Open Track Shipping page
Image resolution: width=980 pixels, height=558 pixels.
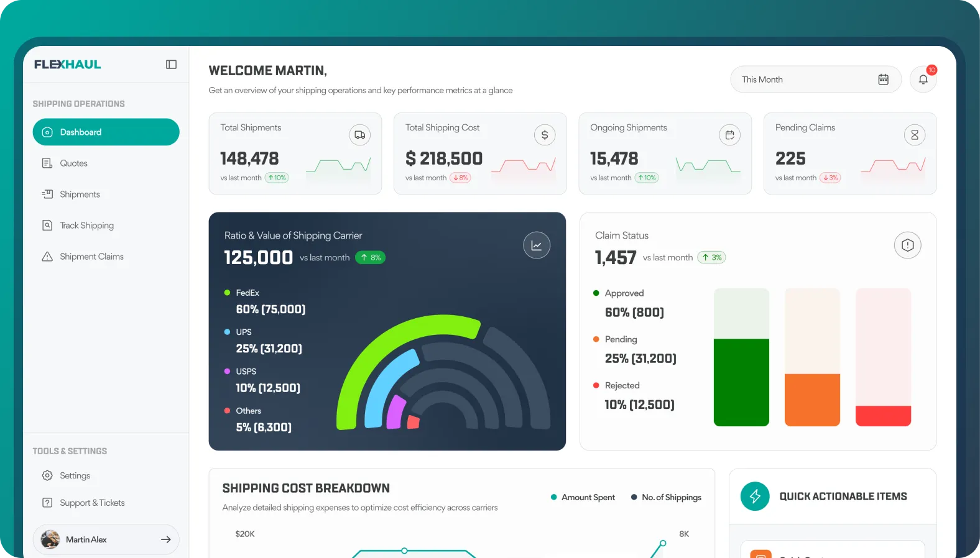106,226
